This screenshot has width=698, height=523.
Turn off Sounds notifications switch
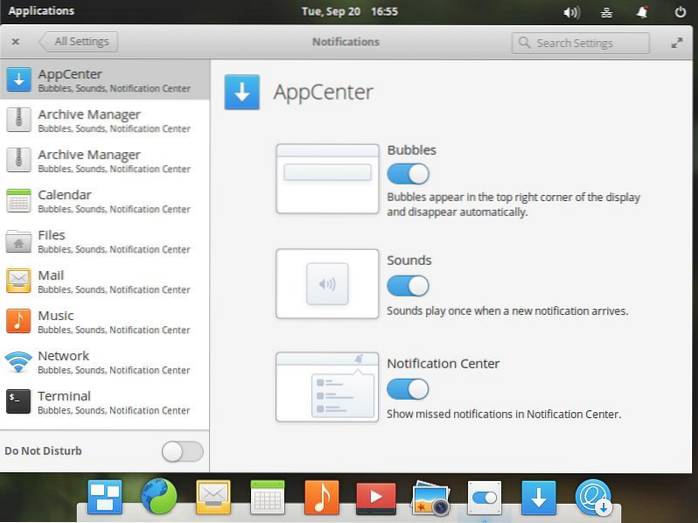408,286
